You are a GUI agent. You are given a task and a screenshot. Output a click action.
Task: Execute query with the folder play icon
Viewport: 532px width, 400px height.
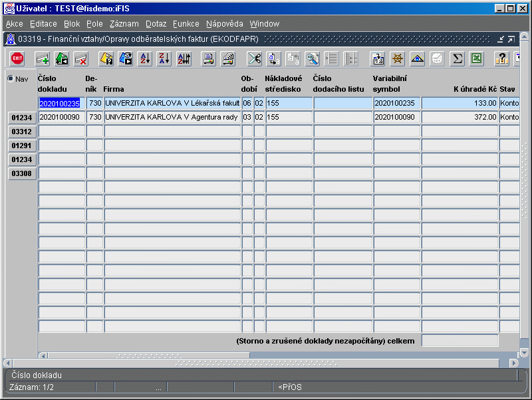click(126, 58)
